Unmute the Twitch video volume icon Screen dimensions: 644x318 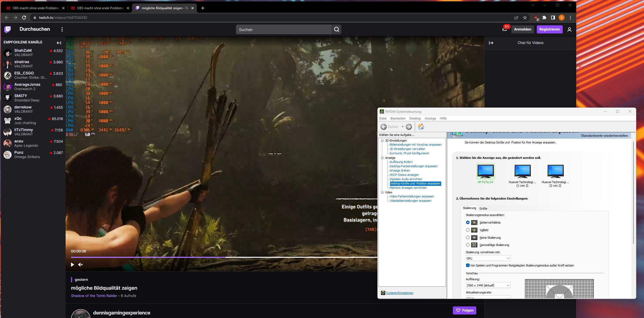point(80,265)
